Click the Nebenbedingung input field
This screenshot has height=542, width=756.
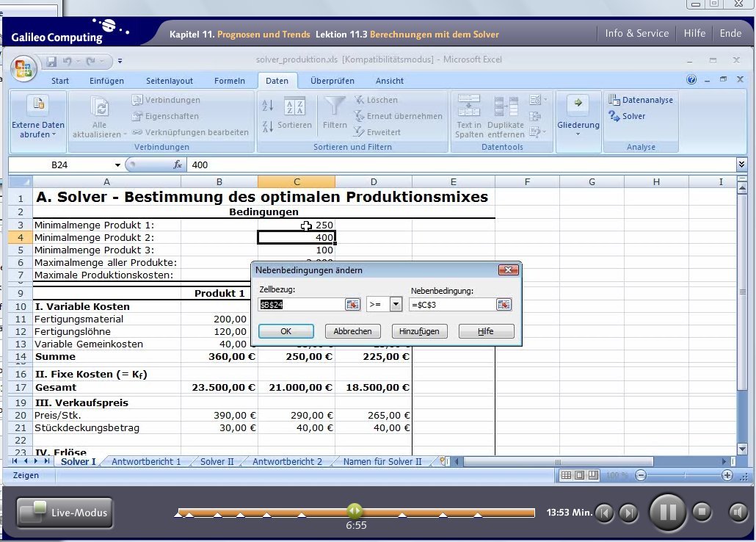452,305
